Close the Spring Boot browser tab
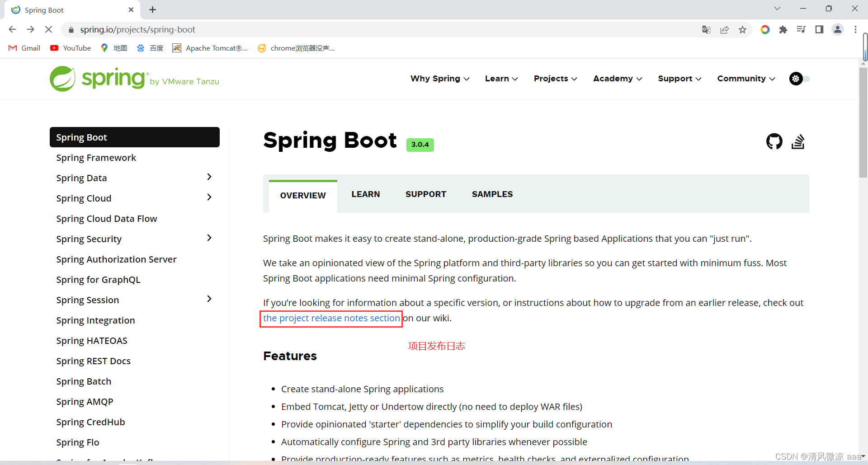Viewport: 868px width, 465px height. [131, 9]
